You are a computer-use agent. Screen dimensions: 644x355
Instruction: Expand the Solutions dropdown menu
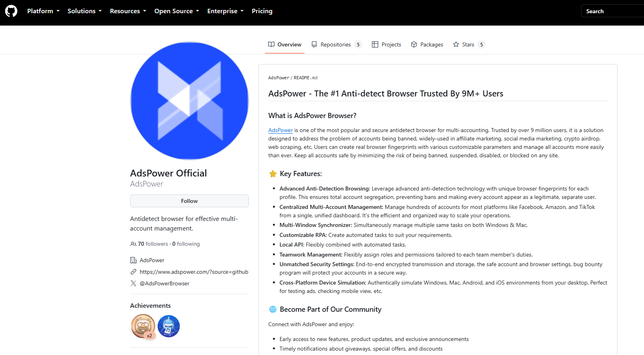[85, 11]
